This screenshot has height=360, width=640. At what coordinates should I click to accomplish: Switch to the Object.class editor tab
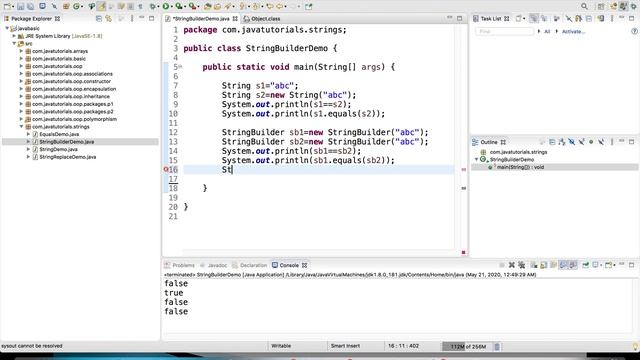click(x=262, y=19)
